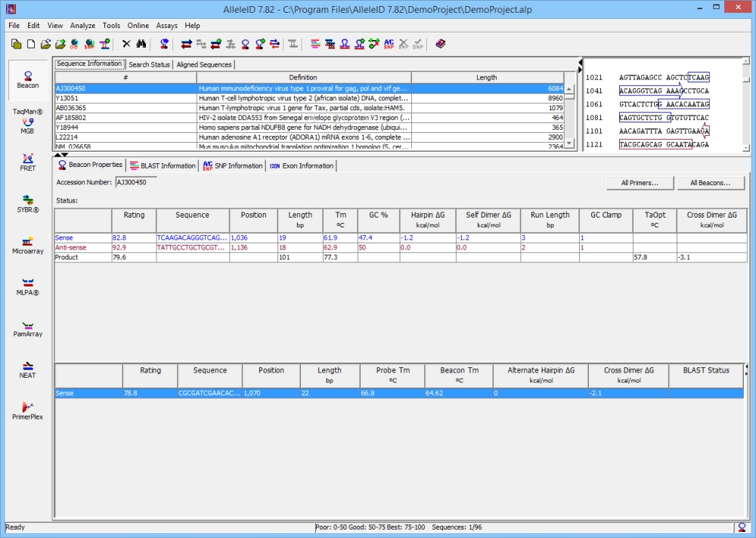Open the Analyze menu
Viewport: 756px width, 538px height.
[82, 26]
